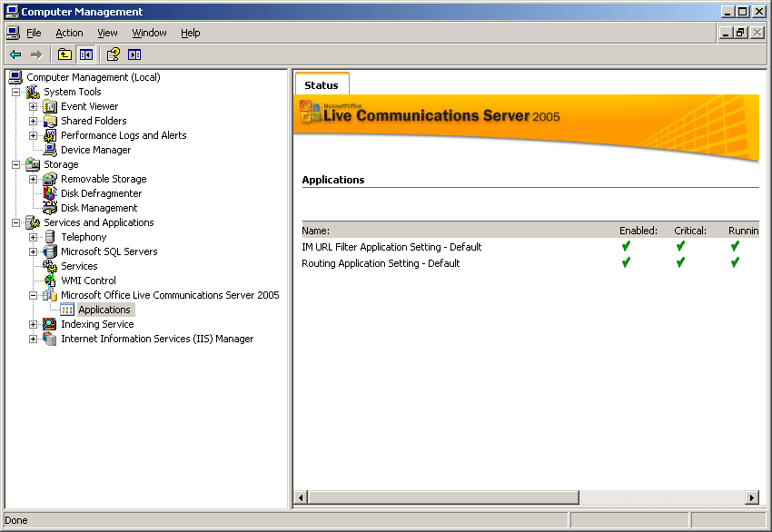Expand Performance Logs and Alerts node
This screenshot has height=532, width=772.
(33, 135)
